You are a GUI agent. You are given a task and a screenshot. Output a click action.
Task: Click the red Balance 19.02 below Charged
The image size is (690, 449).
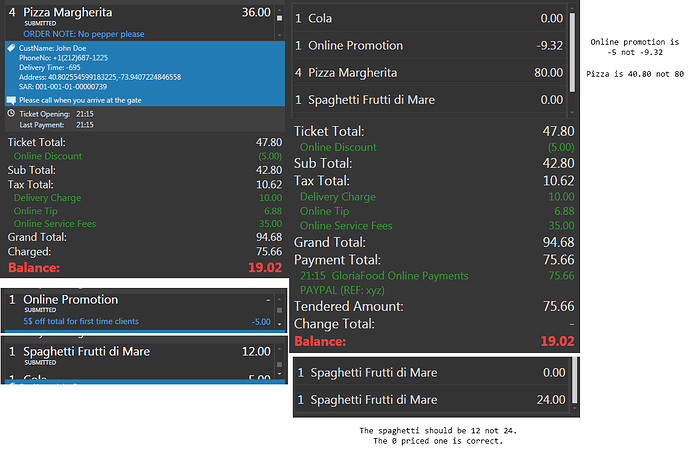click(x=145, y=268)
